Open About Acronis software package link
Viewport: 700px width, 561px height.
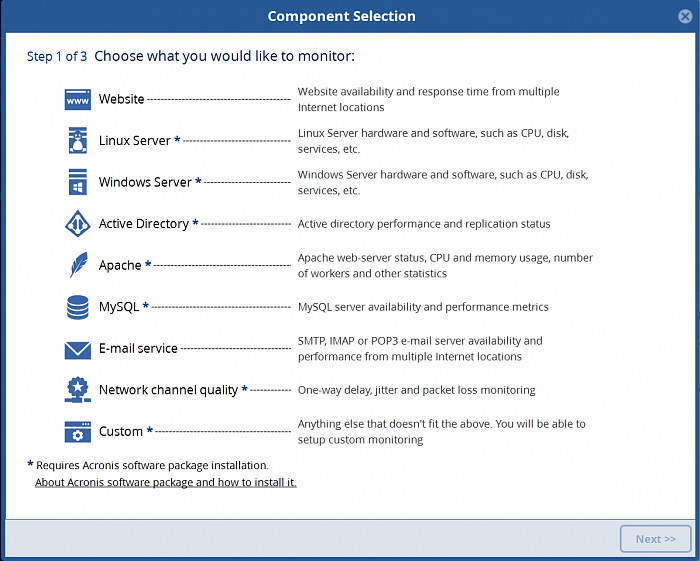coord(165,482)
